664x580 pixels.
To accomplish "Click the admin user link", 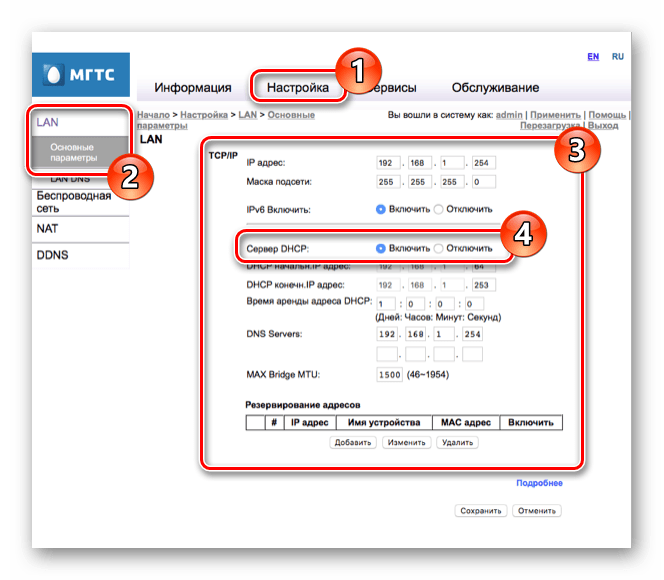I will tap(509, 115).
